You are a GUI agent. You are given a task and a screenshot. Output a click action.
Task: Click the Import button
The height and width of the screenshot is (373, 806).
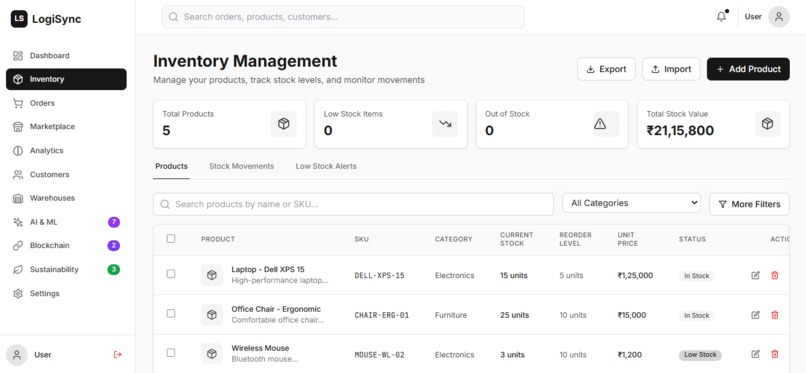point(671,69)
